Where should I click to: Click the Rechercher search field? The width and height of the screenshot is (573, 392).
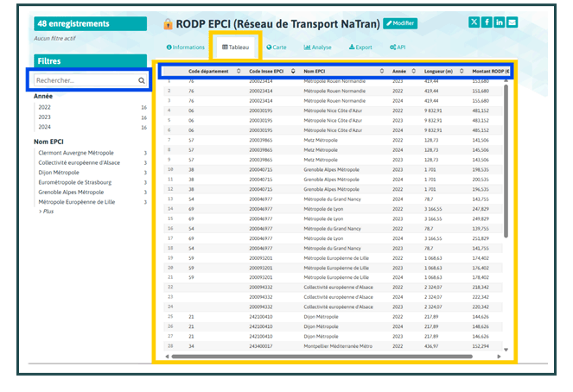pos(84,80)
